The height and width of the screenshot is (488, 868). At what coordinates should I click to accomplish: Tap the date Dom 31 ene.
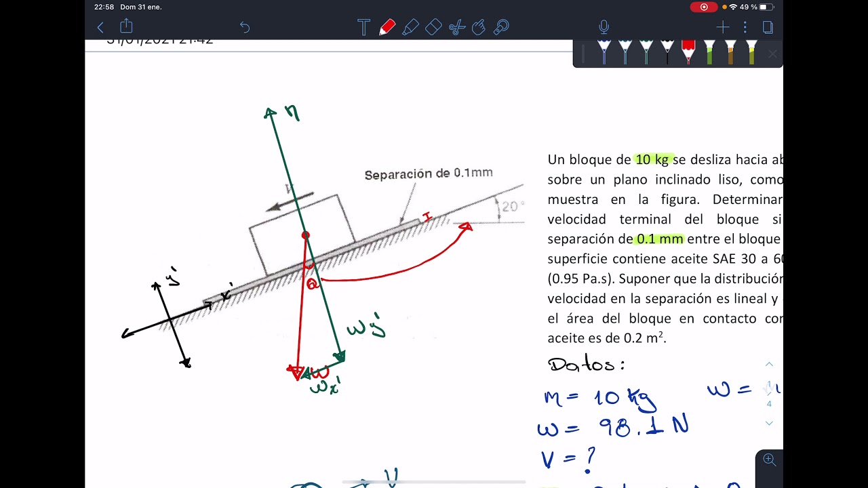pyautogui.click(x=141, y=7)
